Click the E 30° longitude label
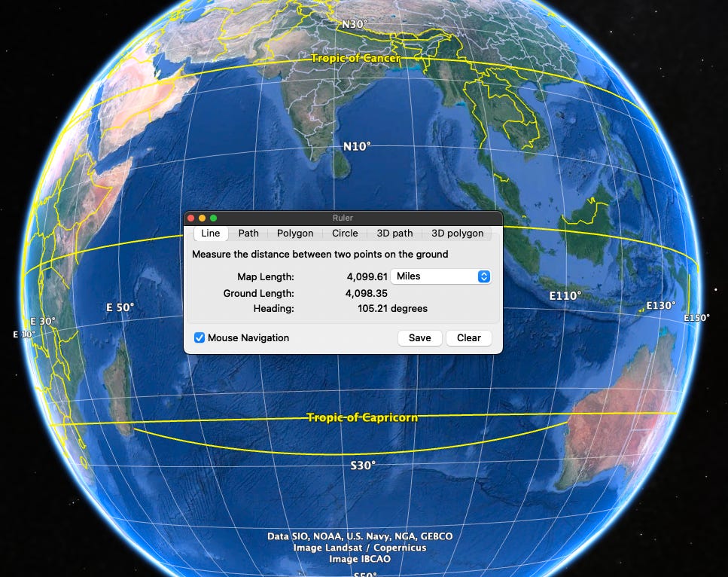728x577 pixels. [43, 321]
